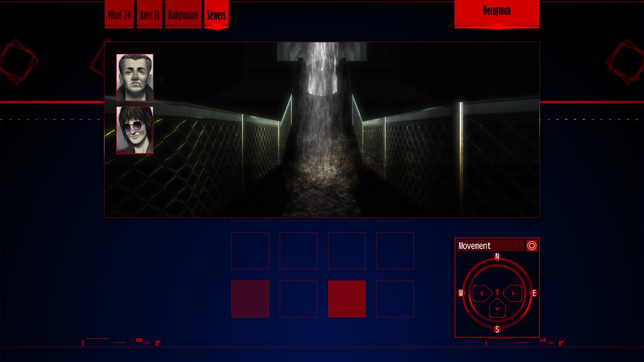Select the Babylonian tab
The width and height of the screenshot is (644, 362).
coord(183,14)
